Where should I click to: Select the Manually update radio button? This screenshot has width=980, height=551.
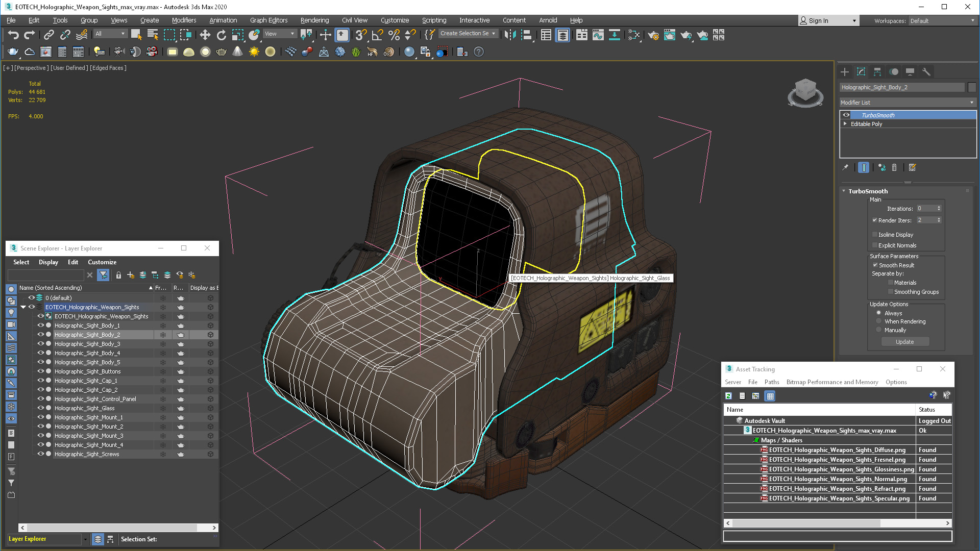pos(879,330)
